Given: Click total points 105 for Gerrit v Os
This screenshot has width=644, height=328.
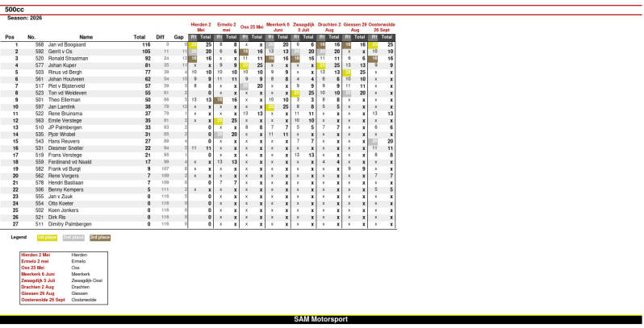Looking at the screenshot, I should tap(147, 52).
